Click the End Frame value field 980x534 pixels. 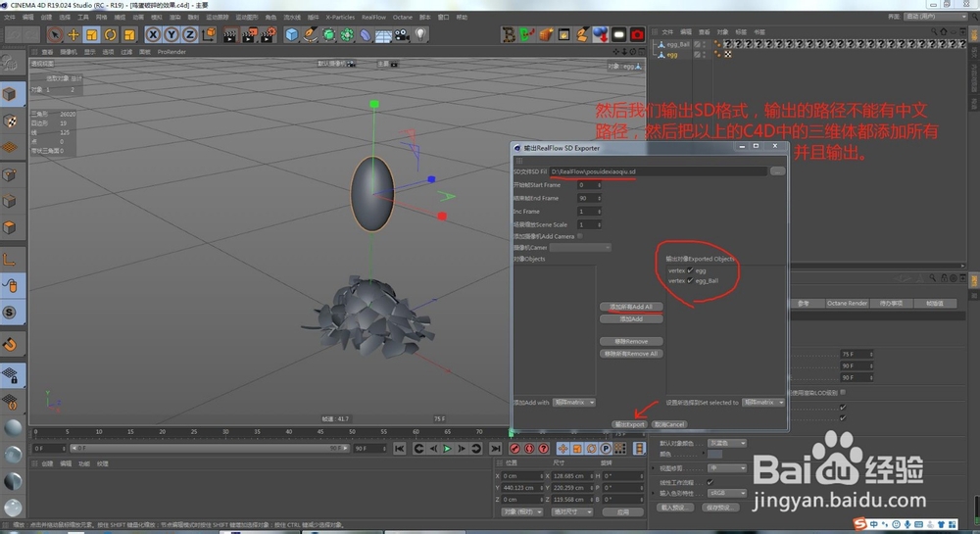pos(589,198)
